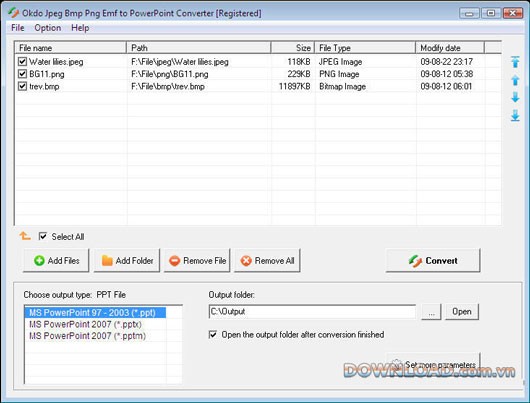Click the 09-08-12 05:38 date cell
The image size is (530, 403).
[447, 74]
